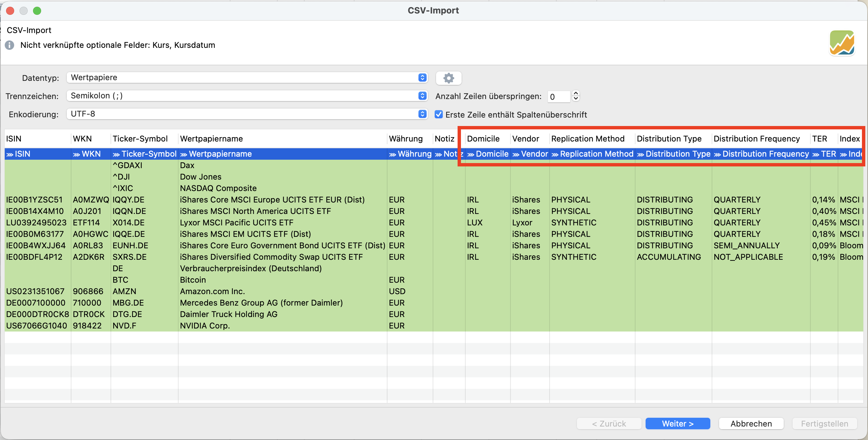Viewport: 868px width, 440px height.
Task: Select the Domicile column header
Action: 488,139
